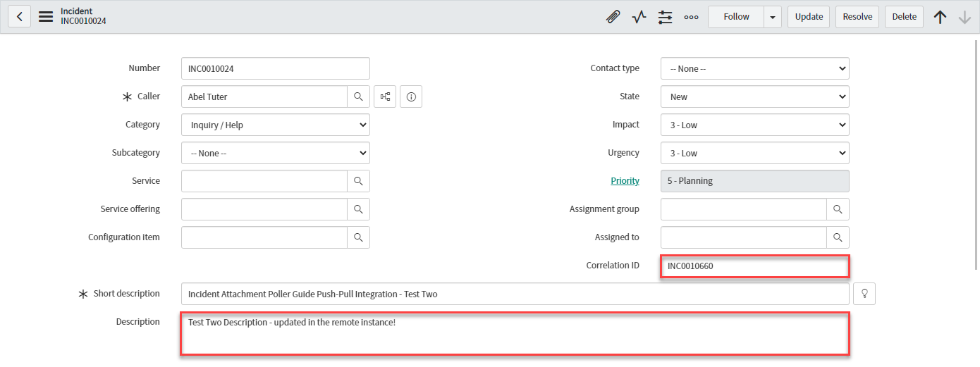Open the Priority link
The width and height of the screenshot is (980, 367).
click(625, 181)
